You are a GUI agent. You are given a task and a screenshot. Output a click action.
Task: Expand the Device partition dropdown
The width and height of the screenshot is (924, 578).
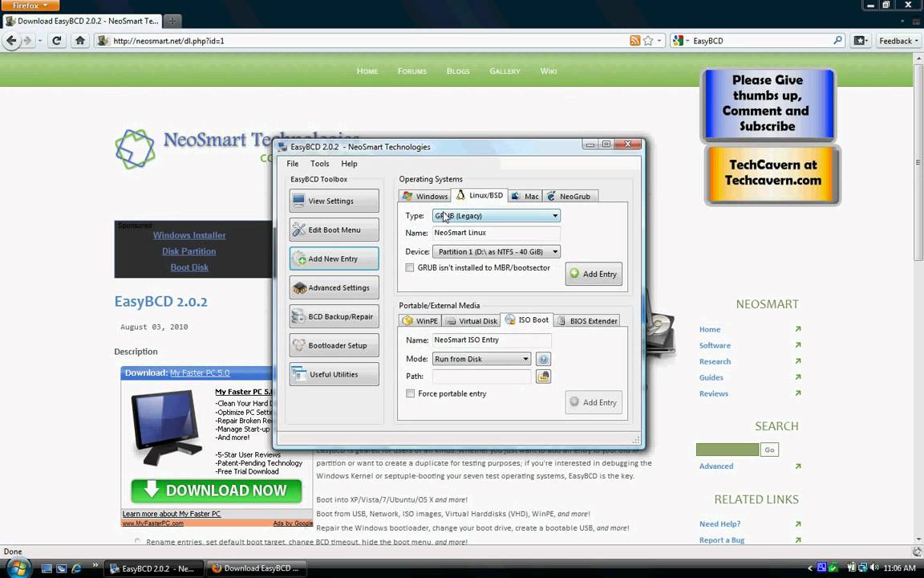coord(496,252)
